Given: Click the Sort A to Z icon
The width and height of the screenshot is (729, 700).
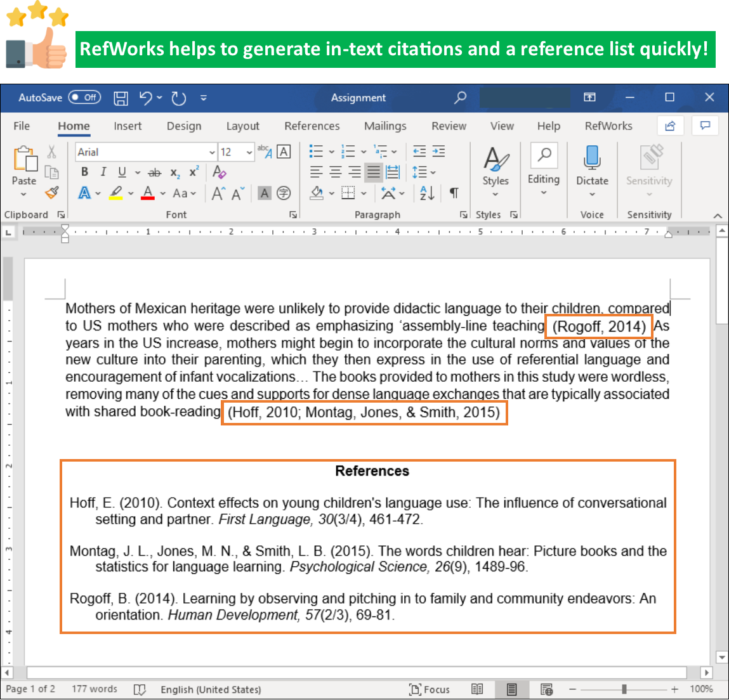Looking at the screenshot, I should point(427,193).
